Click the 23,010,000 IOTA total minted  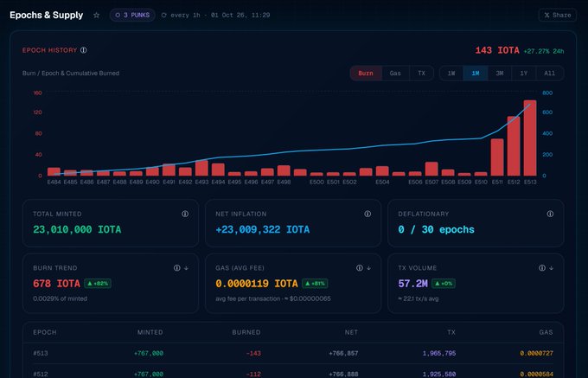(77, 229)
